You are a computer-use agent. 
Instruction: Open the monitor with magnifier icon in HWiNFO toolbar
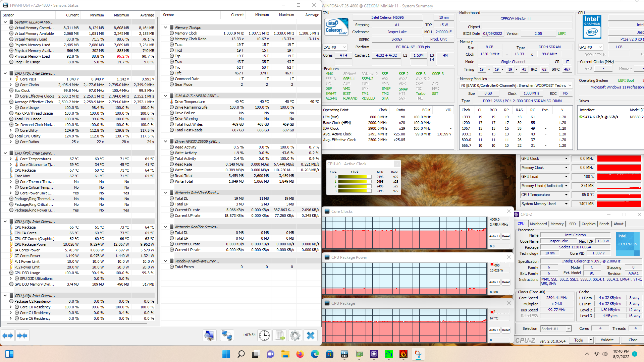point(210,336)
